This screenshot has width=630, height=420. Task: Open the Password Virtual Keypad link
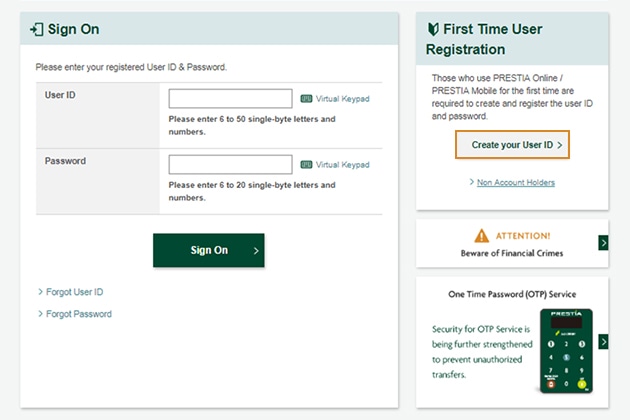(342, 164)
